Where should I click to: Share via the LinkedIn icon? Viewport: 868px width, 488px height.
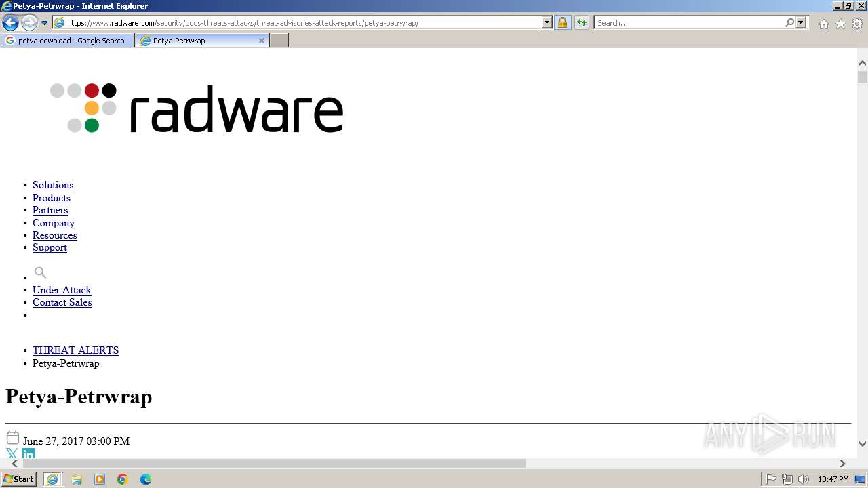pos(28,453)
